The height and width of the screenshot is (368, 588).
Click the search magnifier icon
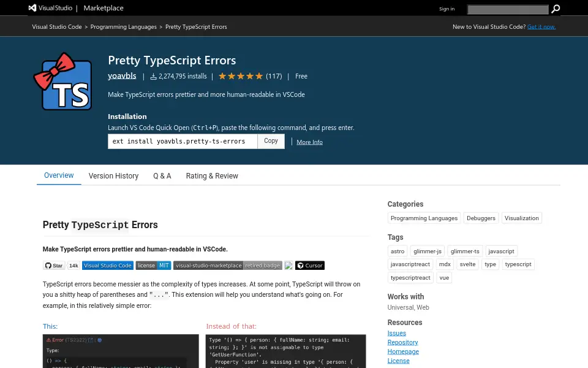(556, 9)
